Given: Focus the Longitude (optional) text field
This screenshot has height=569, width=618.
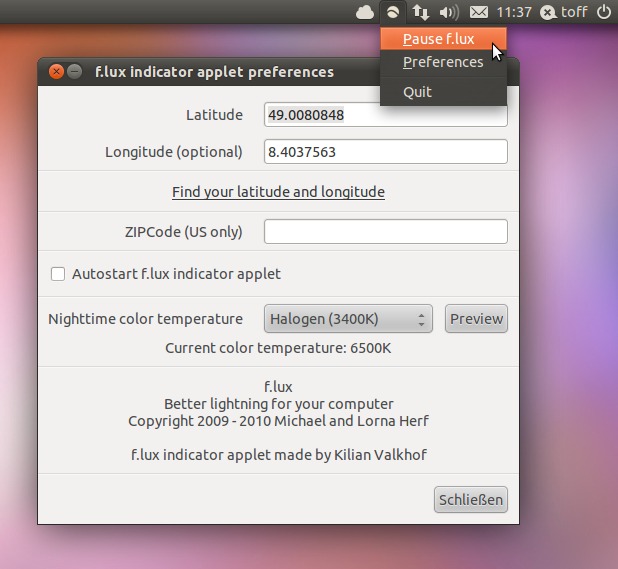Looking at the screenshot, I should click(x=385, y=152).
